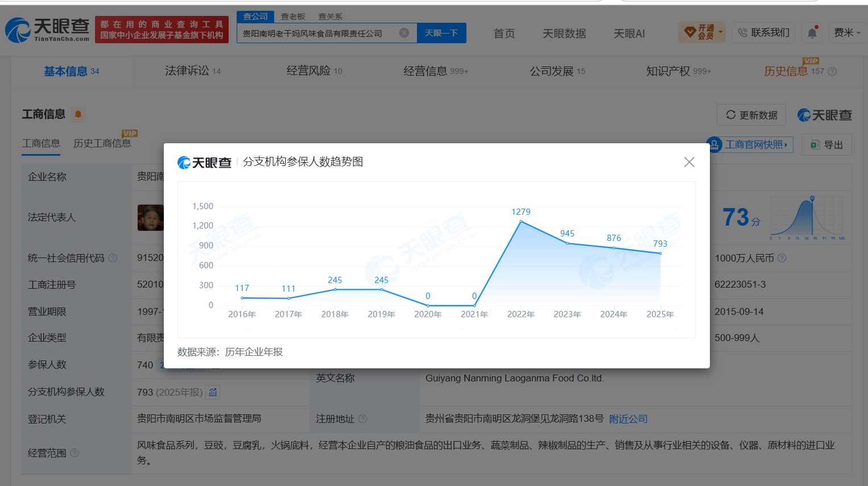Click help icon beside 注册地址
Screen dimensions: 868x486
(363, 419)
